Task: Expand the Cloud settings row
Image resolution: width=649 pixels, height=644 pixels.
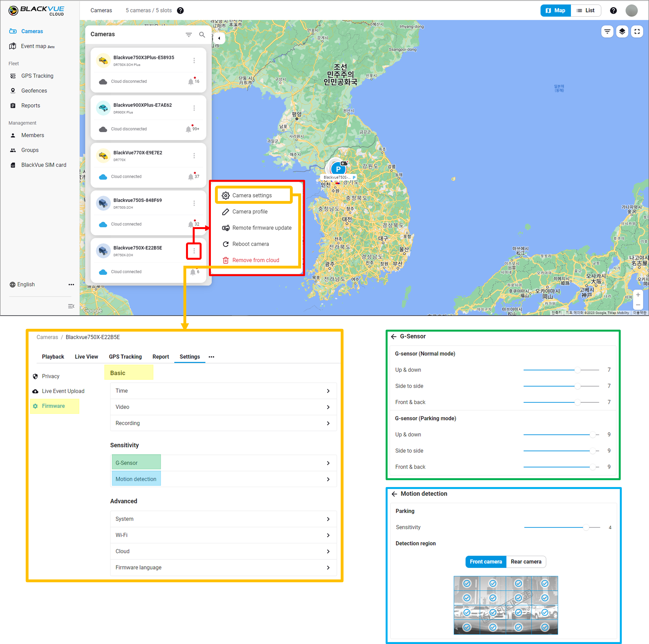Action: pos(223,551)
